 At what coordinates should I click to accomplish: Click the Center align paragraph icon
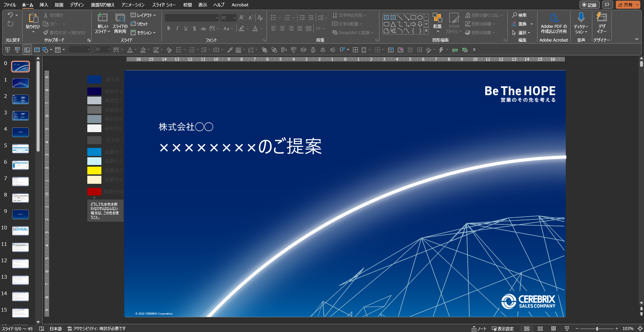(282, 29)
